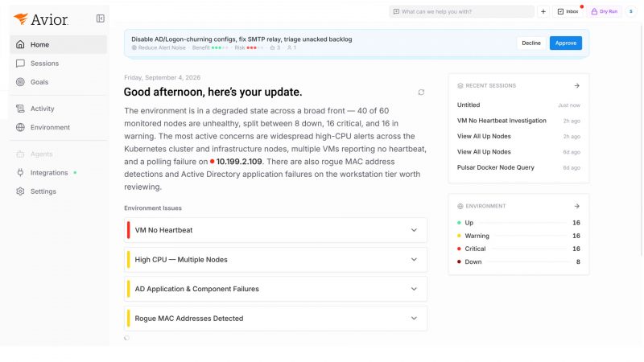Focus the 'What can we help you with?' field
Viewport: 644px width, 362px height.
(461, 11)
